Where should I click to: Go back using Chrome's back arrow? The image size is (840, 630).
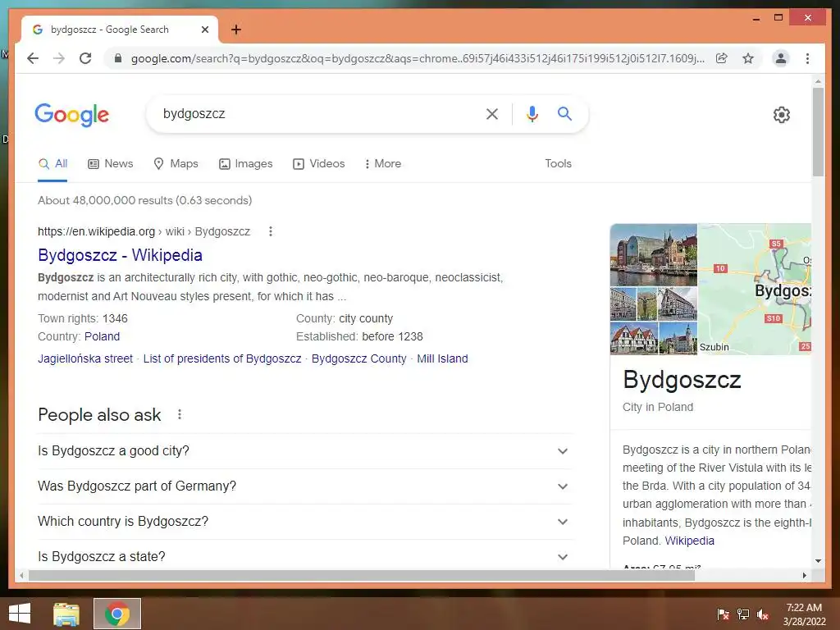point(33,58)
